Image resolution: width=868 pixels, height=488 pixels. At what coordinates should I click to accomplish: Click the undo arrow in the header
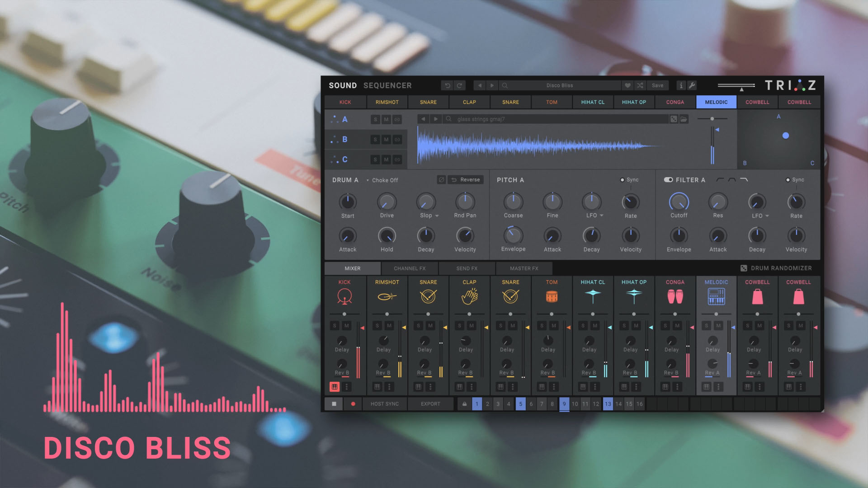[447, 85]
